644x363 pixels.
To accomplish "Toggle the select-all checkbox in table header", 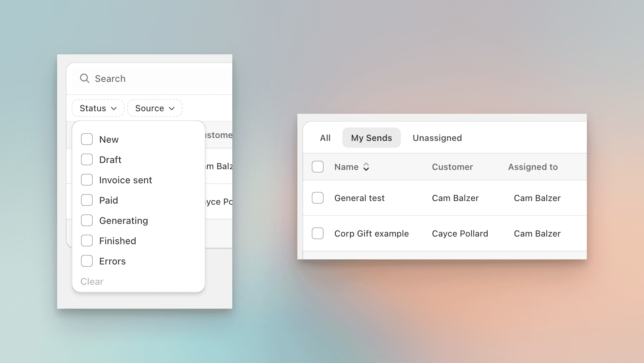I will [x=317, y=167].
